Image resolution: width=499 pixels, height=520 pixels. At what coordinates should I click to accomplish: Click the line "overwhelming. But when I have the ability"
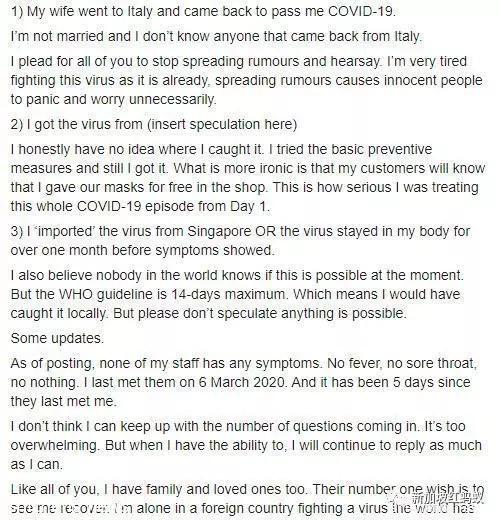[246, 445]
